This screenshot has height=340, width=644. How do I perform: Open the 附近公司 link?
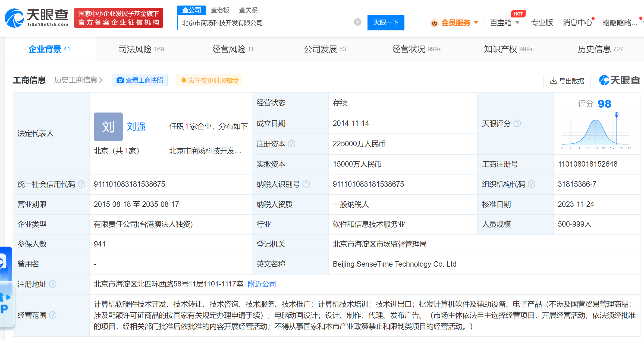(262, 284)
